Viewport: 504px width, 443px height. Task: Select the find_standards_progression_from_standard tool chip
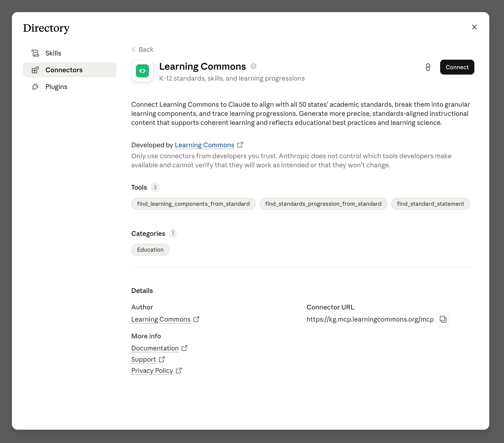(x=323, y=204)
